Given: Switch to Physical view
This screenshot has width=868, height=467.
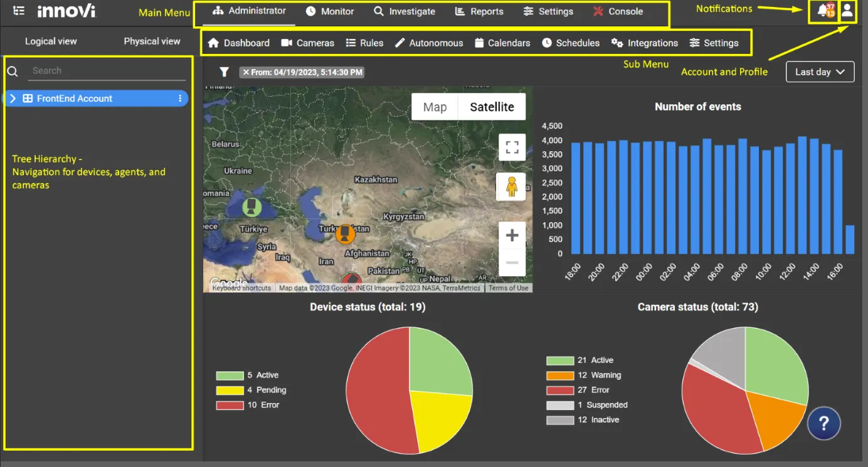Looking at the screenshot, I should click(152, 41).
